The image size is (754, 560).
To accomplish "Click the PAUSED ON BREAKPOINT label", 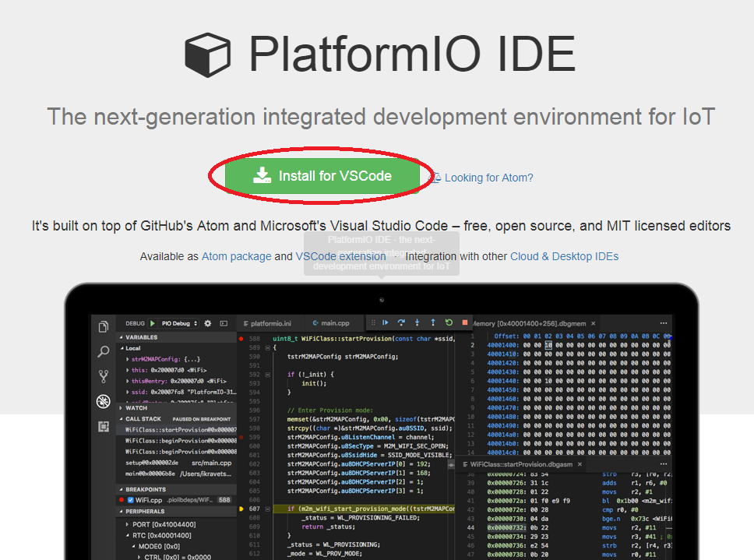I will 202,419.
